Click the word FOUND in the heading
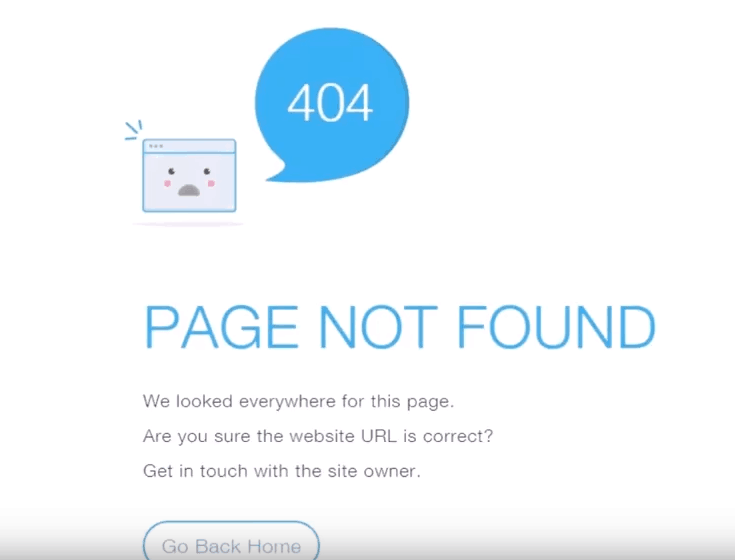The width and height of the screenshot is (735, 560). click(x=556, y=327)
